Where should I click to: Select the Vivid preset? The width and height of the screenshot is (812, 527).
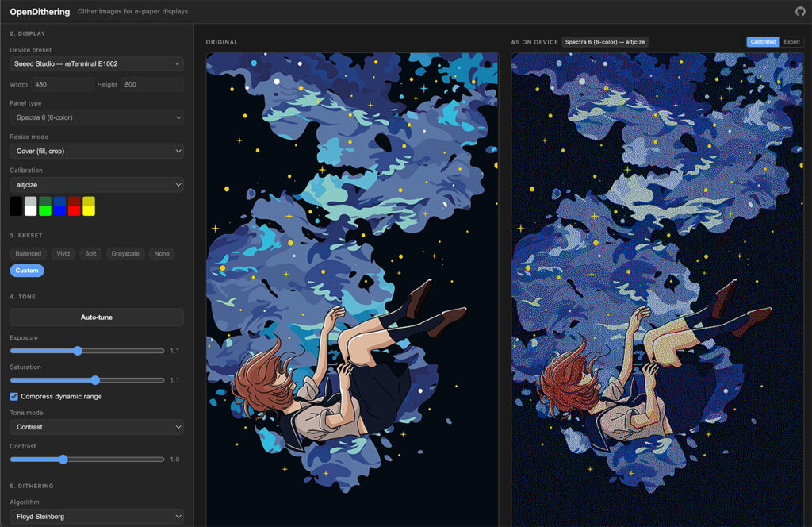click(x=63, y=254)
